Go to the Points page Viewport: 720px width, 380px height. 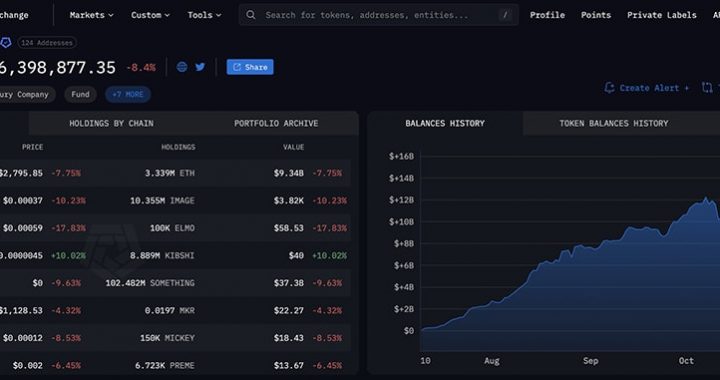[596, 15]
